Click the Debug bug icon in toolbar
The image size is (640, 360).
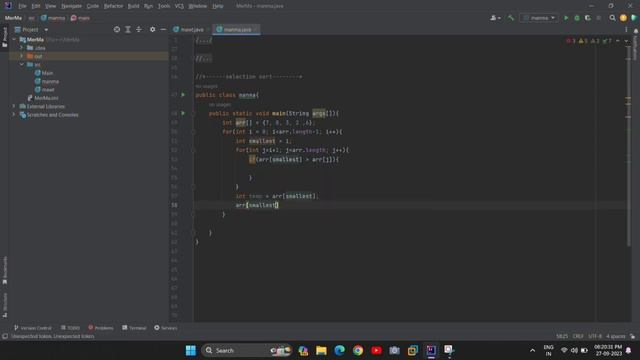(577, 18)
